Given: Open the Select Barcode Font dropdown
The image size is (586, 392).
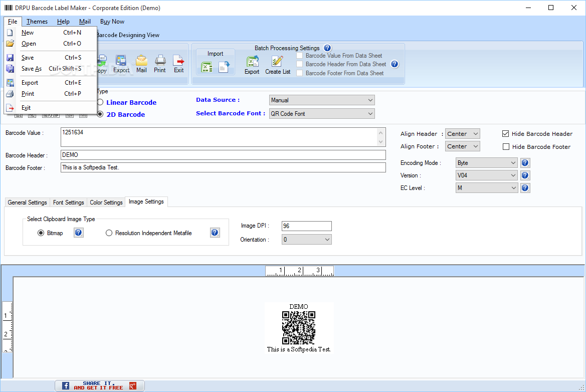Looking at the screenshot, I should 322,114.
